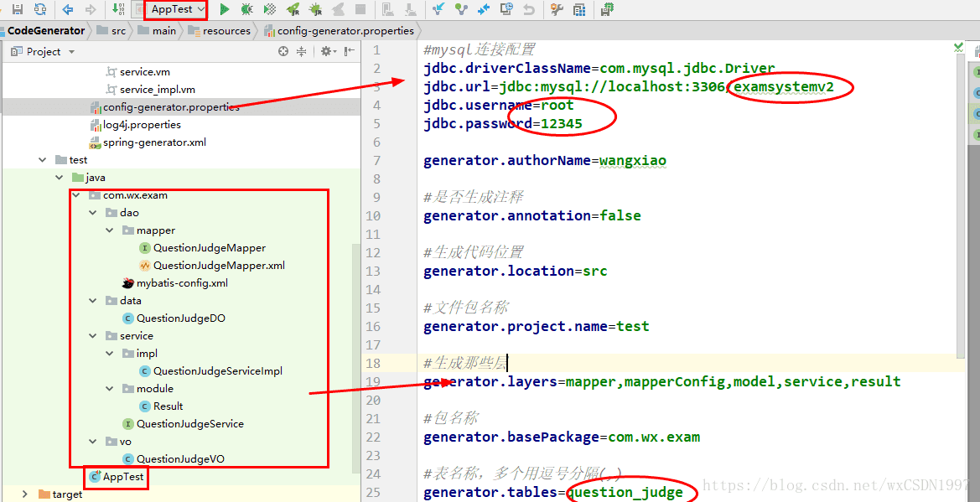Viewport: 980px width, 502px height.
Task: Click the VCS Update Project arrow icon
Action: pos(438,8)
